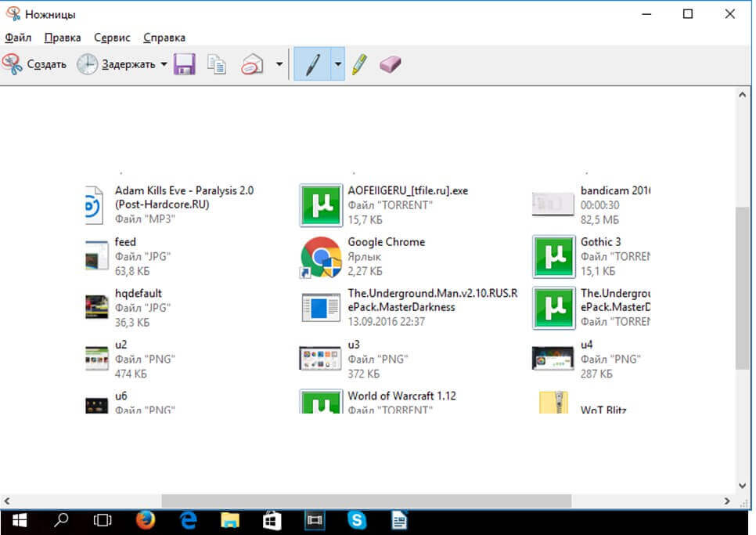
Task: Open the Файл menu
Action: tap(18, 38)
